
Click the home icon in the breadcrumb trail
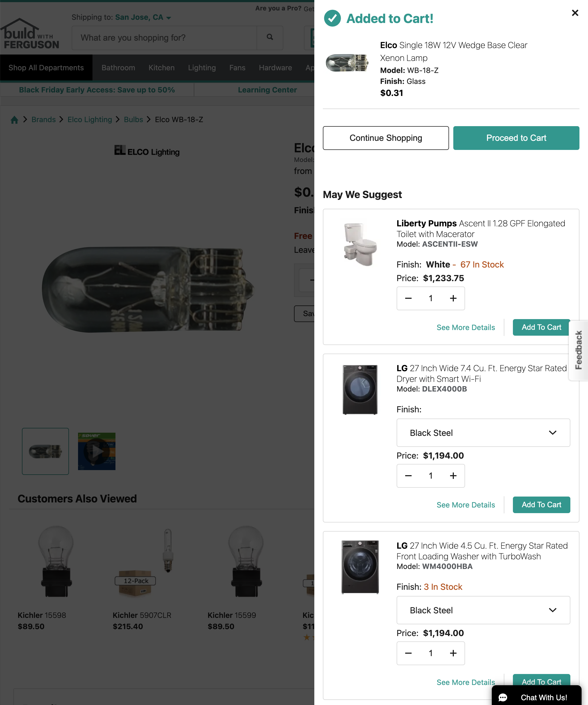pos(14,119)
